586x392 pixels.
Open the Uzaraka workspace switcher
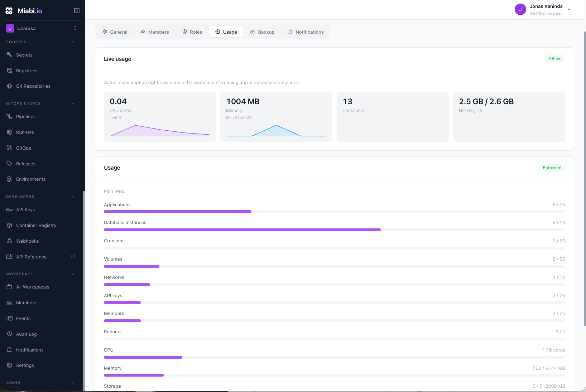click(42, 28)
